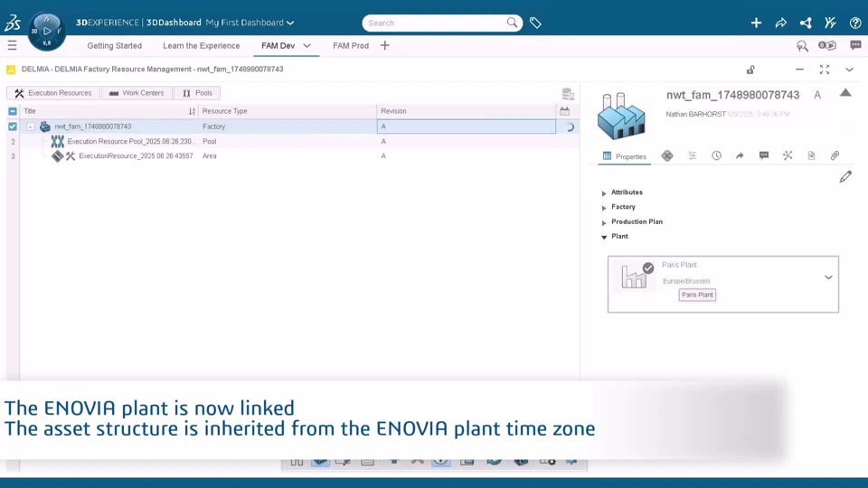Select the ExecutionResource_2025.06.26.43557 row

tap(136, 156)
